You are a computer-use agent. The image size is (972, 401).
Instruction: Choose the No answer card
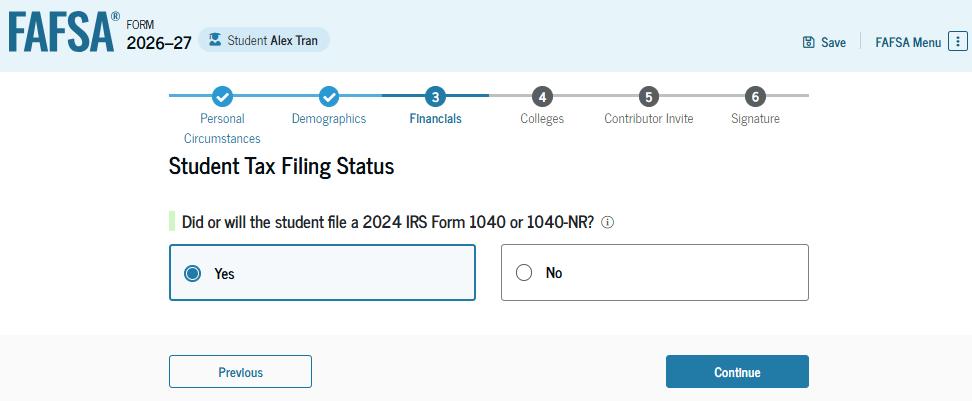[655, 273]
